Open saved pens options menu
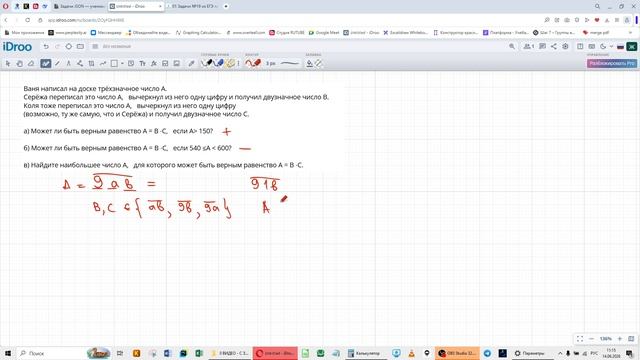 point(238,63)
